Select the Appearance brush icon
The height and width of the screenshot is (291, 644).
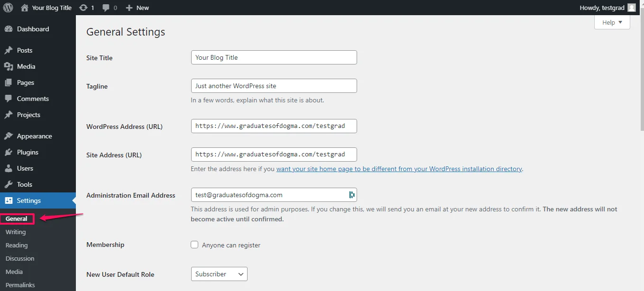pyautogui.click(x=9, y=136)
